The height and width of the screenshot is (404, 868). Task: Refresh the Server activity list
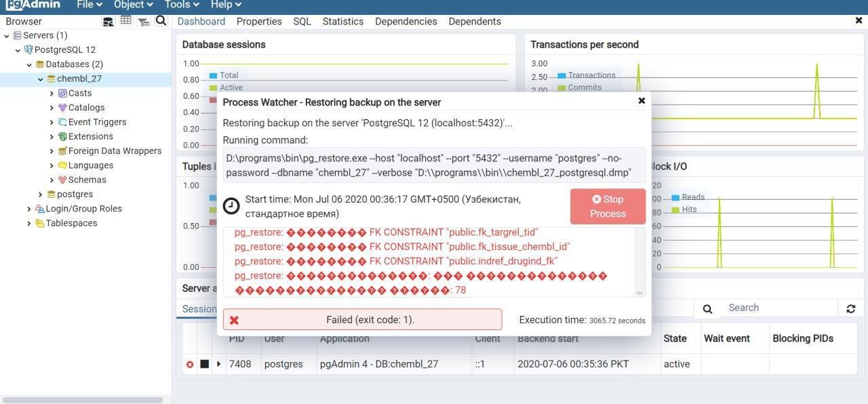point(850,308)
